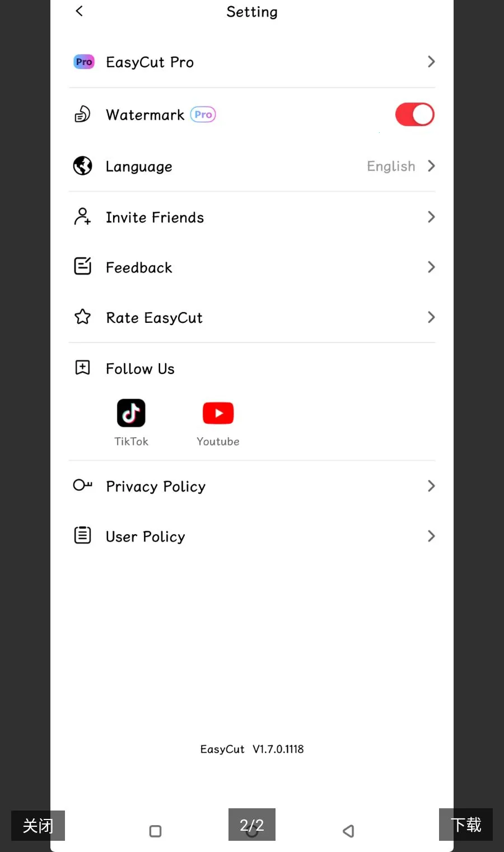Expand the User Policy chevron

tap(431, 536)
